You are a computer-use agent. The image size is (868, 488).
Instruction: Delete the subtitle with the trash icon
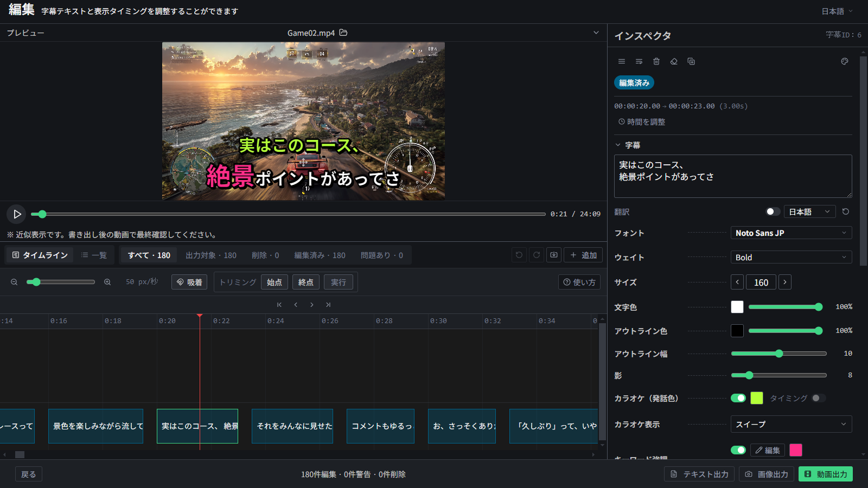click(656, 61)
